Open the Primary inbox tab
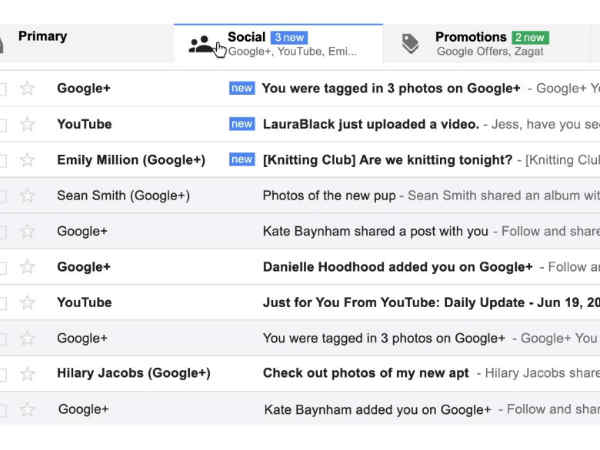This screenshot has width=600, height=450. (86, 43)
